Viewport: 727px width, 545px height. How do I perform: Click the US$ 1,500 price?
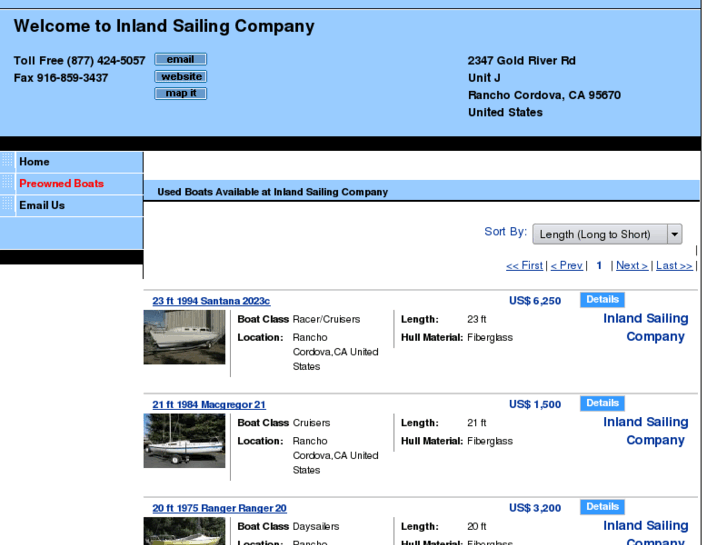535,404
